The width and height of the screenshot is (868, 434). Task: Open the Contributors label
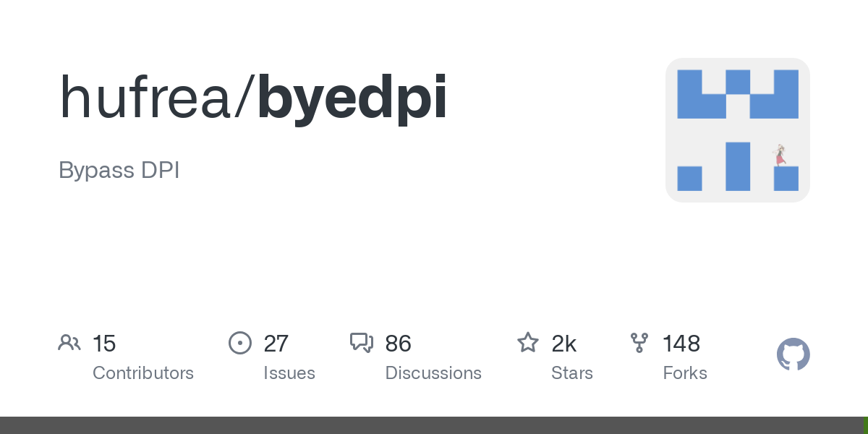143,373
